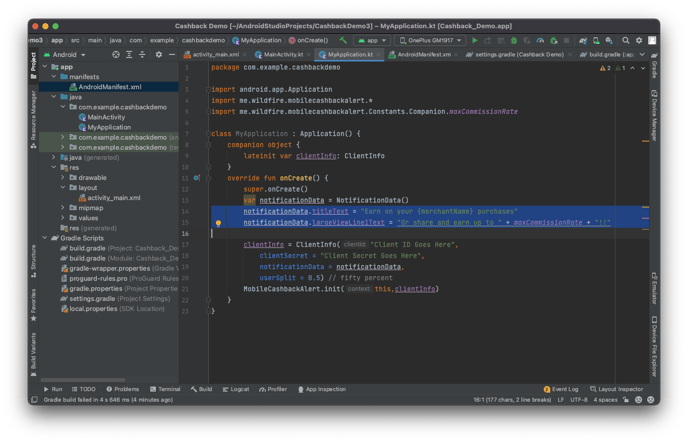Click the UTF-8 encoding in status bar
The width and height of the screenshot is (688, 442).
[x=579, y=399]
